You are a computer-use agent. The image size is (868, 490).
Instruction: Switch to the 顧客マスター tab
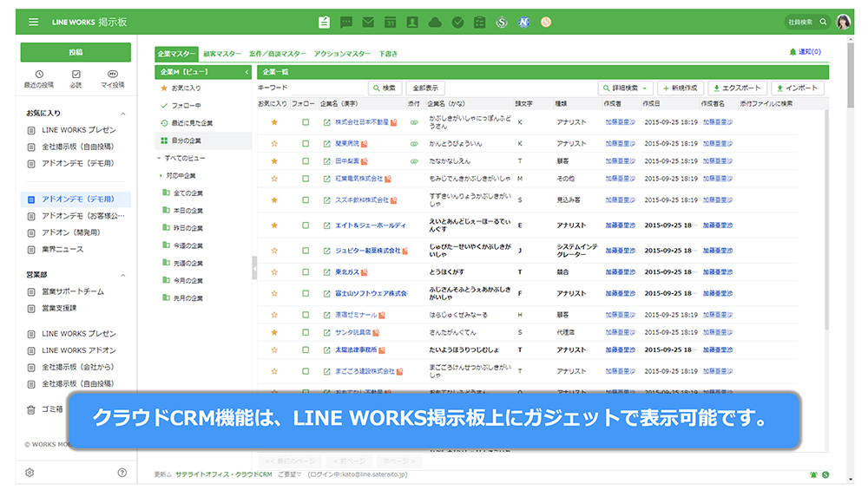pyautogui.click(x=222, y=54)
